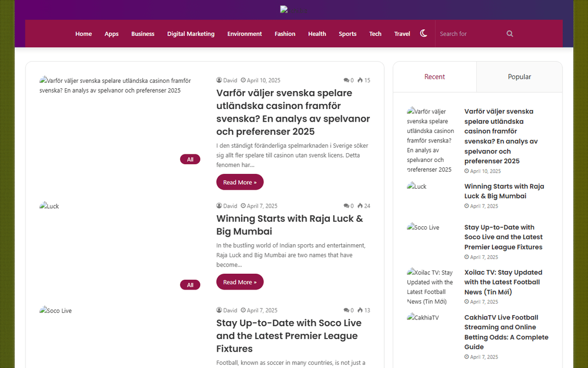Click clock icon beside April 10, 2025 main post
The height and width of the screenshot is (368, 588).
pos(243,80)
